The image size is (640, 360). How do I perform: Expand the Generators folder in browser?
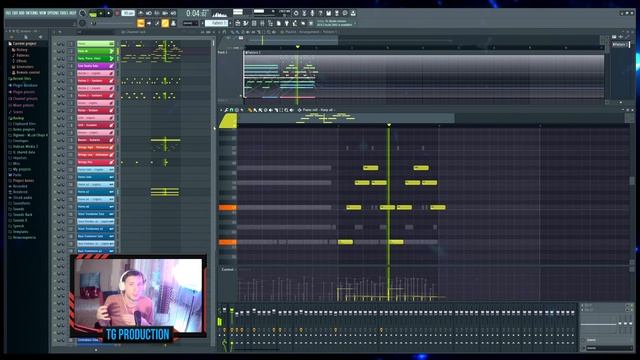[24, 67]
